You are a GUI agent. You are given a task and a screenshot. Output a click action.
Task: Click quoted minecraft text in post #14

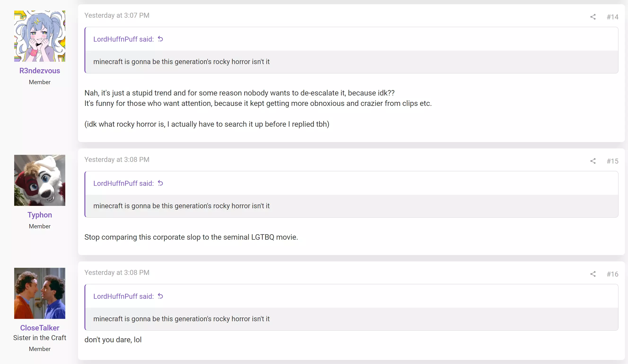point(181,61)
